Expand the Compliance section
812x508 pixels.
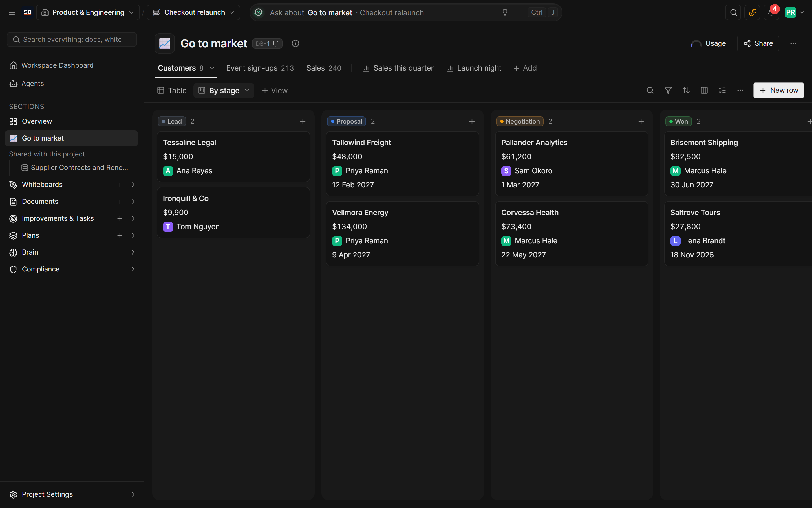133,269
